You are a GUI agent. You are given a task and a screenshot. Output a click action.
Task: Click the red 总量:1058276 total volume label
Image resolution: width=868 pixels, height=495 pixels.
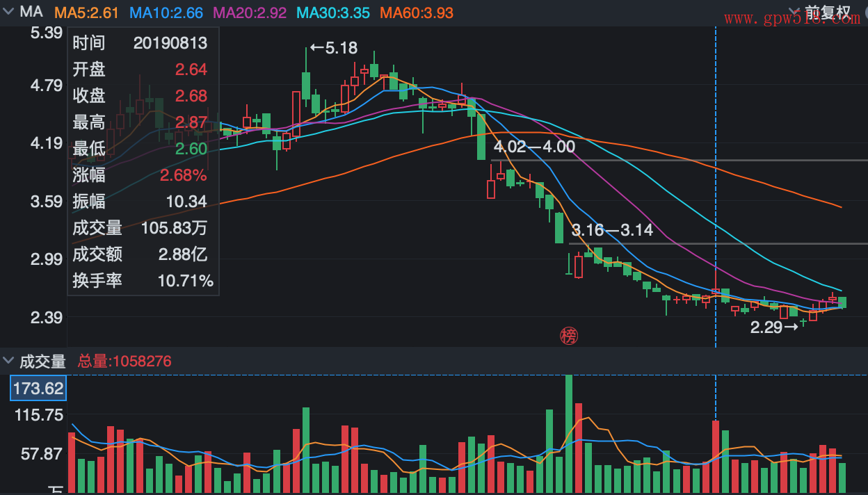tap(124, 362)
